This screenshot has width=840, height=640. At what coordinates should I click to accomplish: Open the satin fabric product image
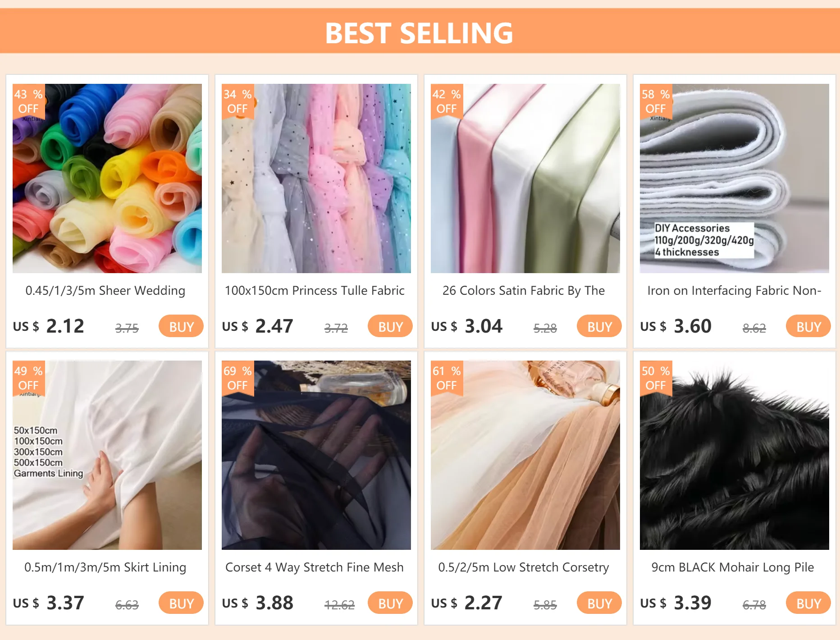(525, 178)
